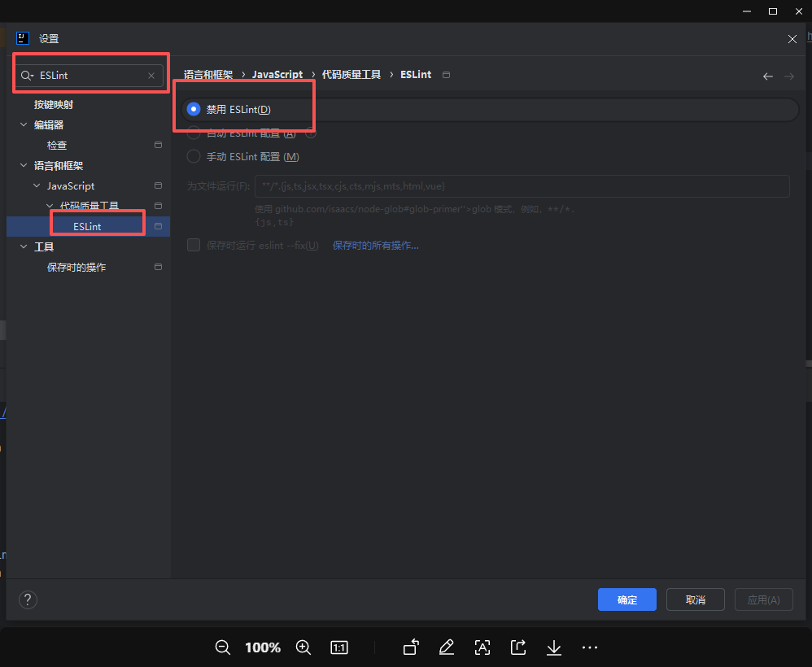Collapse the 工具 tree section

pyautogui.click(x=23, y=246)
